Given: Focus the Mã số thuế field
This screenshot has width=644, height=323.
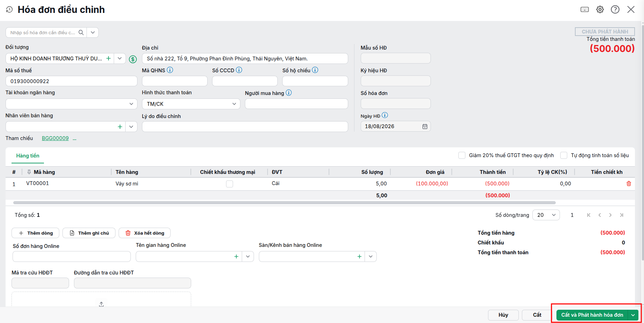Looking at the screenshot, I should [x=72, y=81].
